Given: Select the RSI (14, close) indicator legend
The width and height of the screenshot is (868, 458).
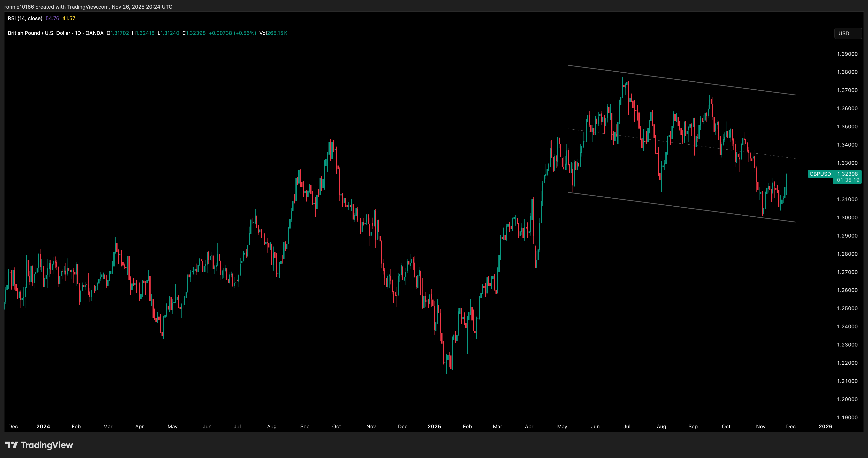Looking at the screenshot, I should pos(25,19).
